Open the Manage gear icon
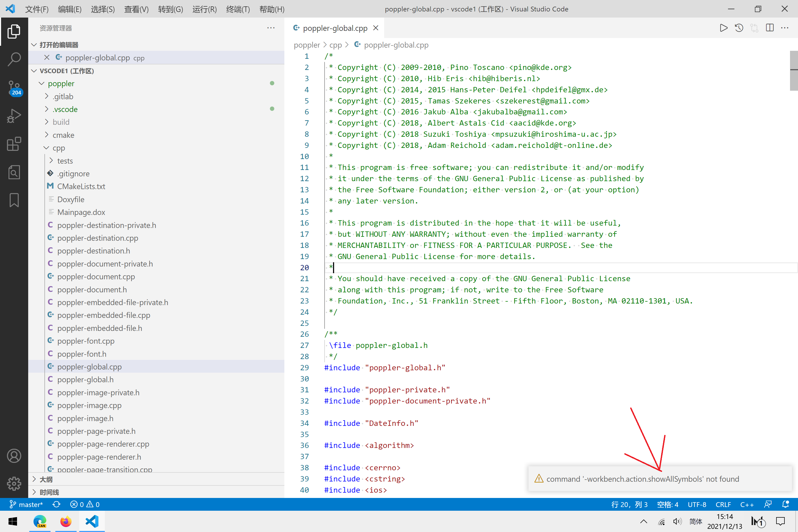This screenshot has height=532, width=798. (x=14, y=484)
